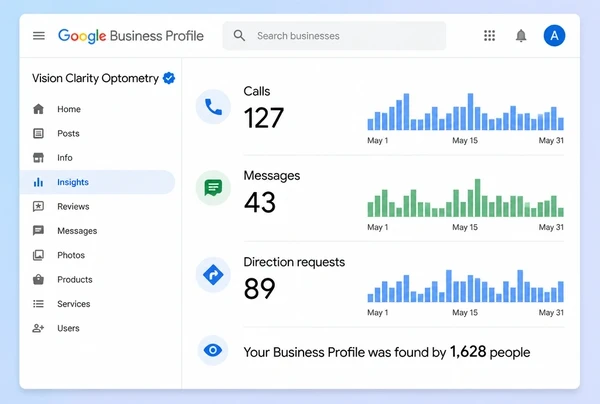
Task: Click the Messages count 43
Action: click(260, 202)
